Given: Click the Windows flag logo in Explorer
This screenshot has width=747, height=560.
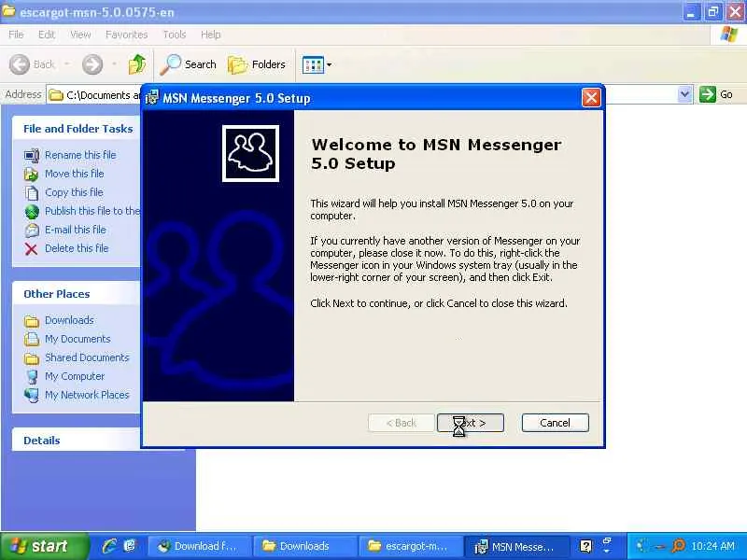Looking at the screenshot, I should point(728,35).
